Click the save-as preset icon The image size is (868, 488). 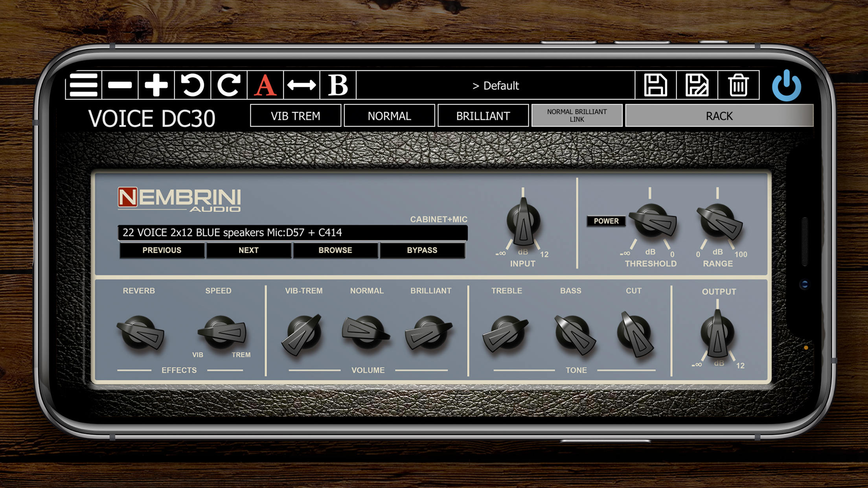697,85
